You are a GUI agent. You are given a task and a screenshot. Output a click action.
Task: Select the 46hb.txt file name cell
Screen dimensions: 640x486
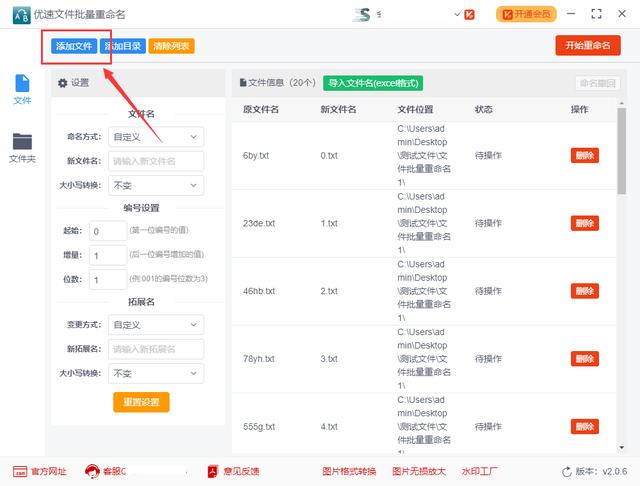(259, 291)
